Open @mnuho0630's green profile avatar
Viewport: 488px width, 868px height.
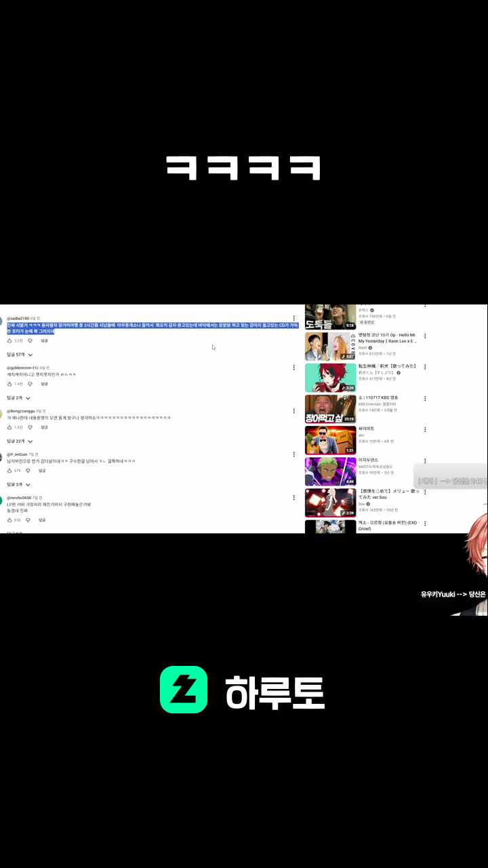(x=1, y=500)
